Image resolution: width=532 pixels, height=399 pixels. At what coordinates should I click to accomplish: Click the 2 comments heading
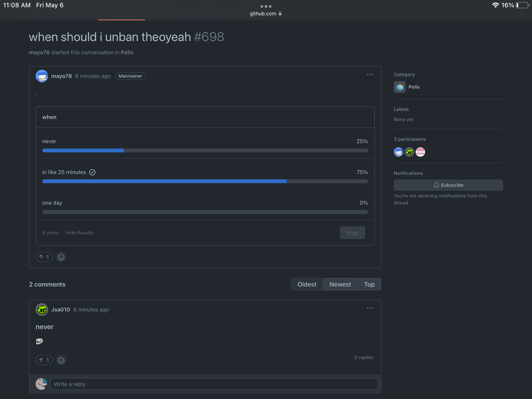[x=47, y=284]
